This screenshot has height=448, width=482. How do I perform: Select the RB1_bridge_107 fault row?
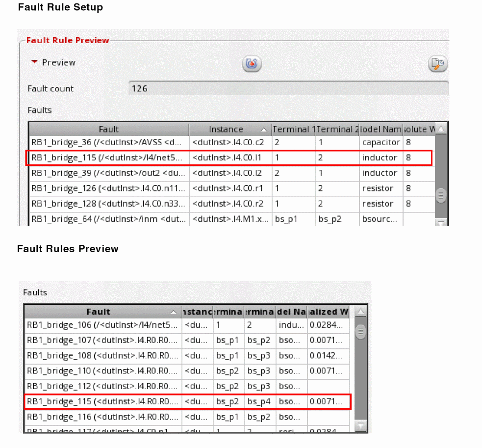click(x=187, y=341)
